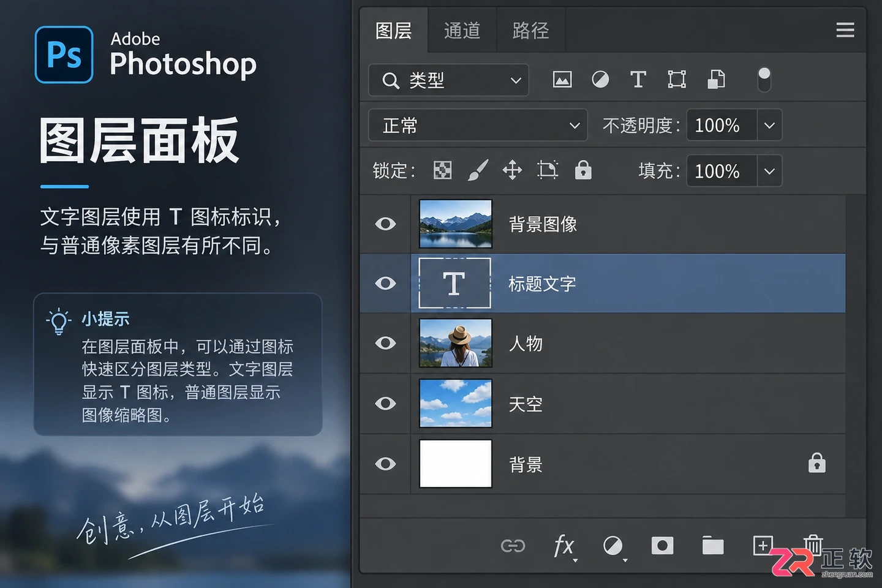Viewport: 882px width, 588px height.
Task: Select the 标题文字 T thumbnail
Action: pos(455,283)
